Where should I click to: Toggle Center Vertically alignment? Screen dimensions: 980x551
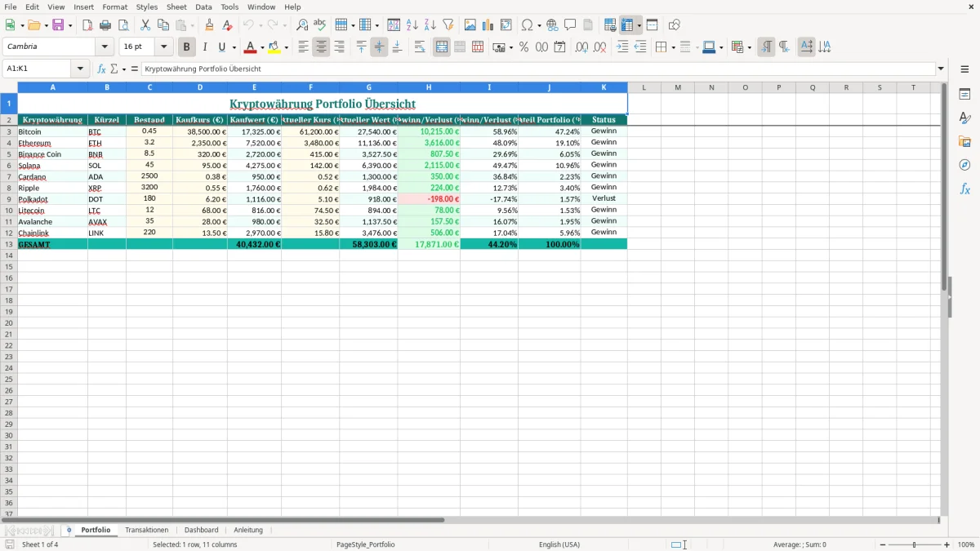click(x=379, y=47)
